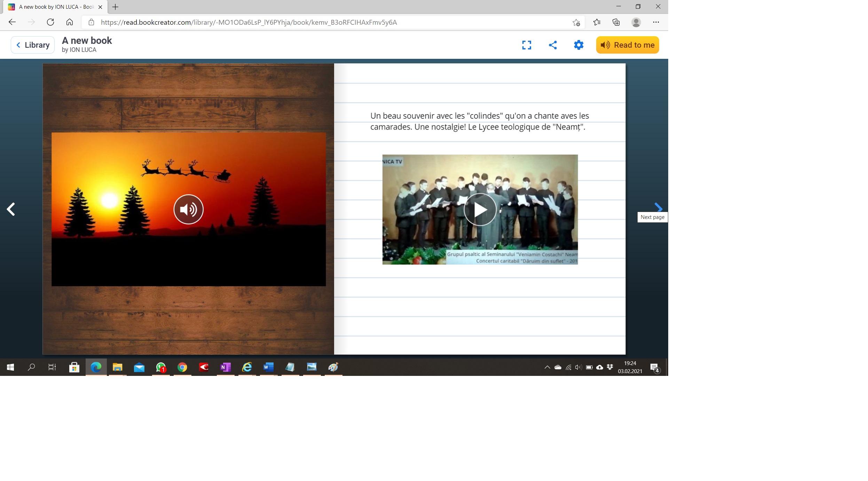Click the address bar URL

coord(248,22)
